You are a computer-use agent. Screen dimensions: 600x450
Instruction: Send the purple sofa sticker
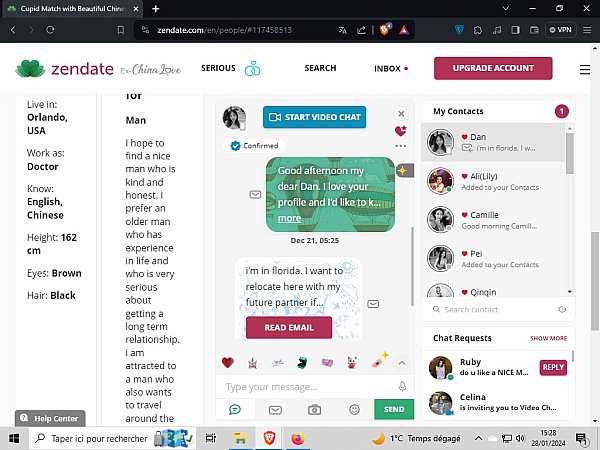click(x=327, y=362)
